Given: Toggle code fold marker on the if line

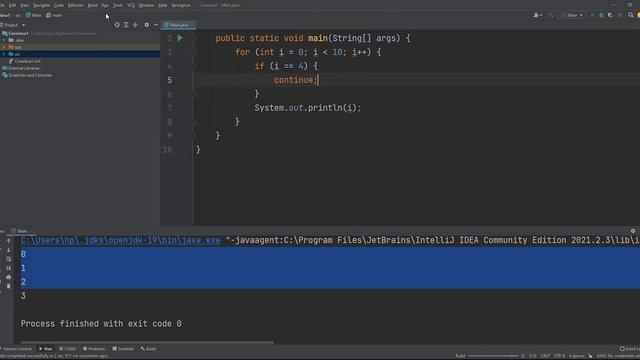Looking at the screenshot, I should pyautogui.click(x=193, y=66).
